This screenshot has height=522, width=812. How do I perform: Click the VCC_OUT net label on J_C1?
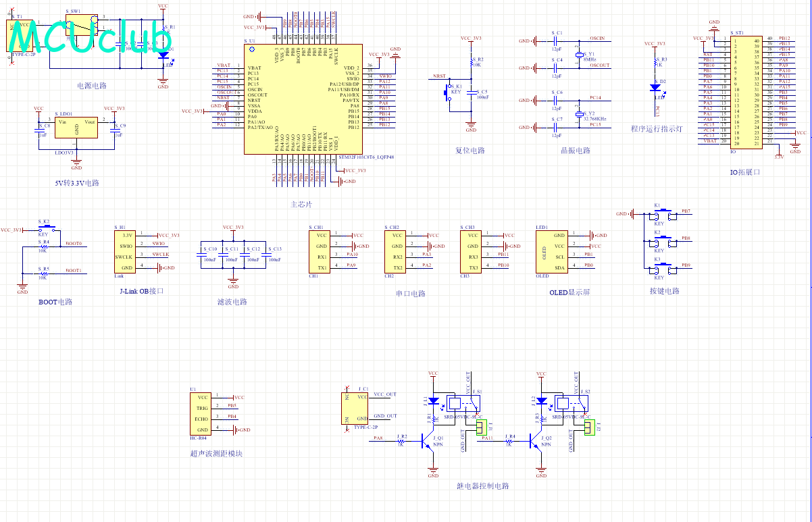[385, 394]
